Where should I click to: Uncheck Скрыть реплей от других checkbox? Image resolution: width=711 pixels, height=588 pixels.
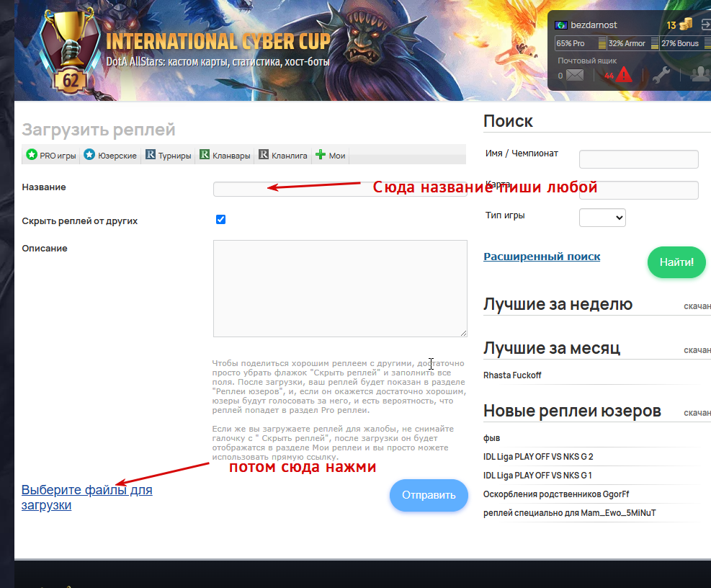(x=221, y=220)
